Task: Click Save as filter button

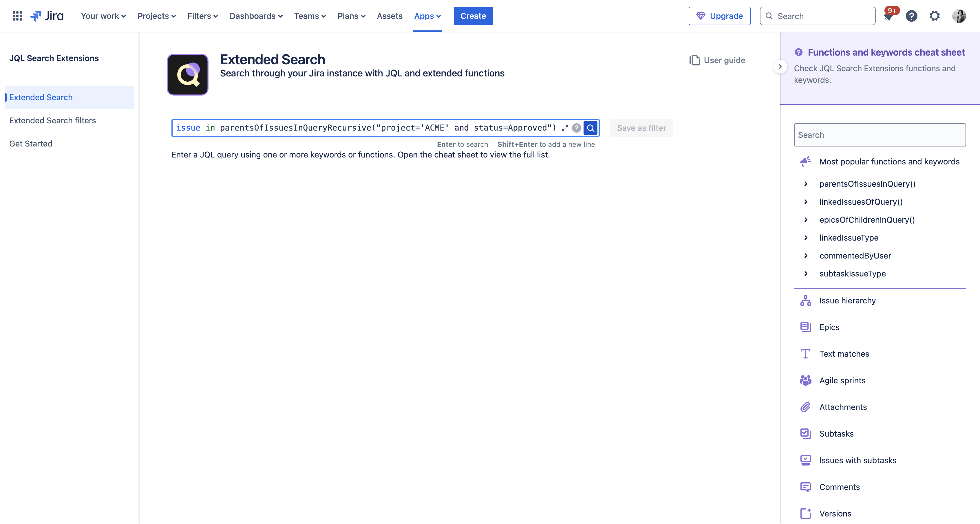Action: click(x=641, y=128)
